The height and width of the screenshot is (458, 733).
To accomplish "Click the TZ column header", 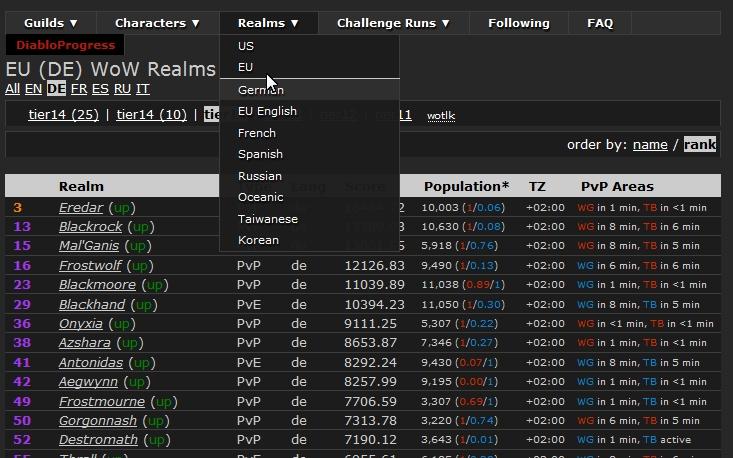I will click(x=537, y=186).
